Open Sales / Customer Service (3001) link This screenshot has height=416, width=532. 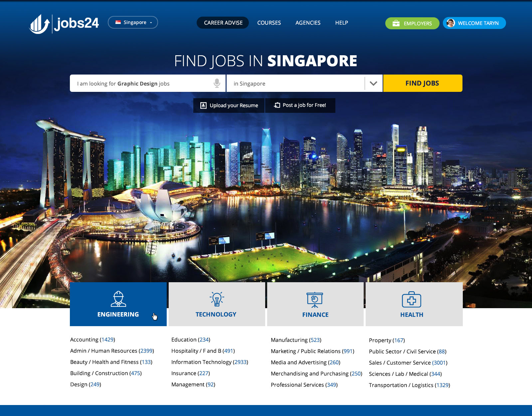408,362
